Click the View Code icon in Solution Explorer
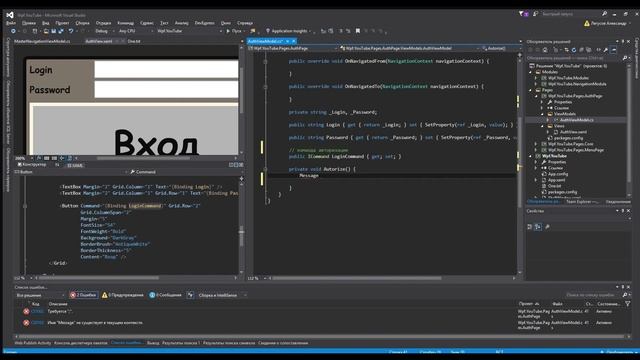The image size is (640, 360). coord(598,50)
